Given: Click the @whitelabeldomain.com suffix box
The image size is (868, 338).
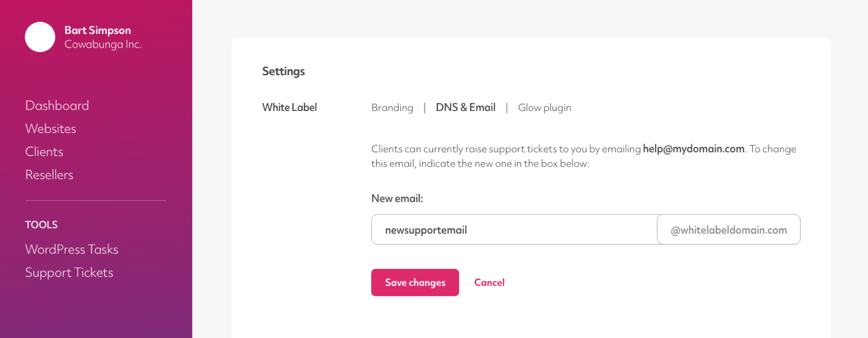Looking at the screenshot, I should tap(728, 230).
